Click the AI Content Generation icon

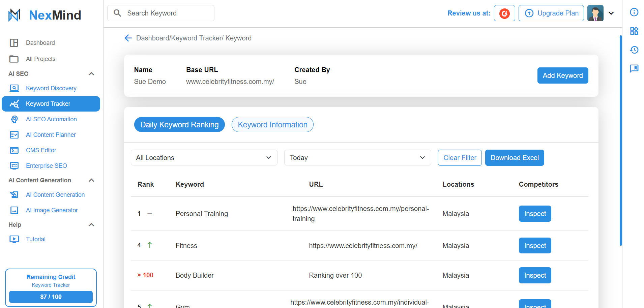(x=14, y=195)
